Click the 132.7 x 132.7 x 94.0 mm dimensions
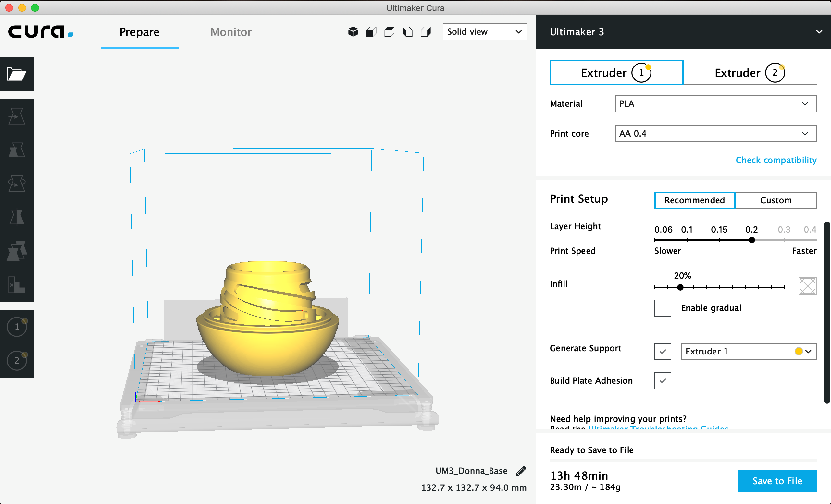 click(474, 487)
